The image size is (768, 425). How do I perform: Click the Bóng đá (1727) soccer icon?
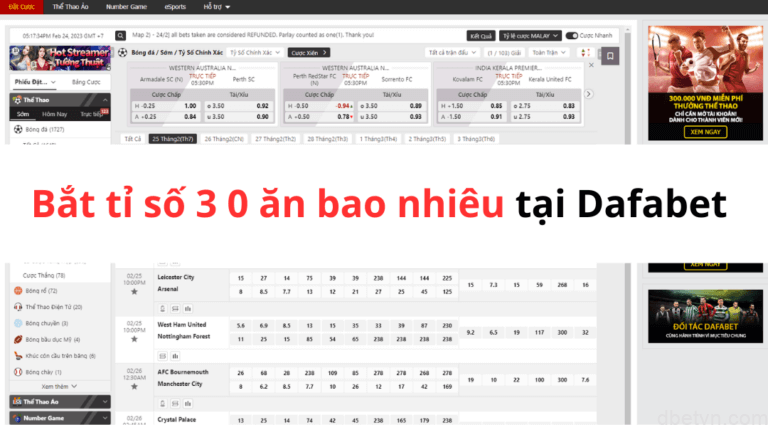pyautogui.click(x=18, y=129)
